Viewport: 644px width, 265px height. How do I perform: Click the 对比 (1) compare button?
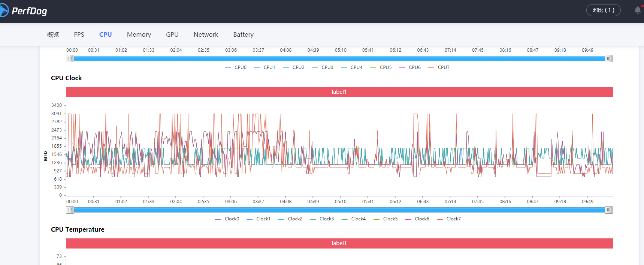(603, 10)
